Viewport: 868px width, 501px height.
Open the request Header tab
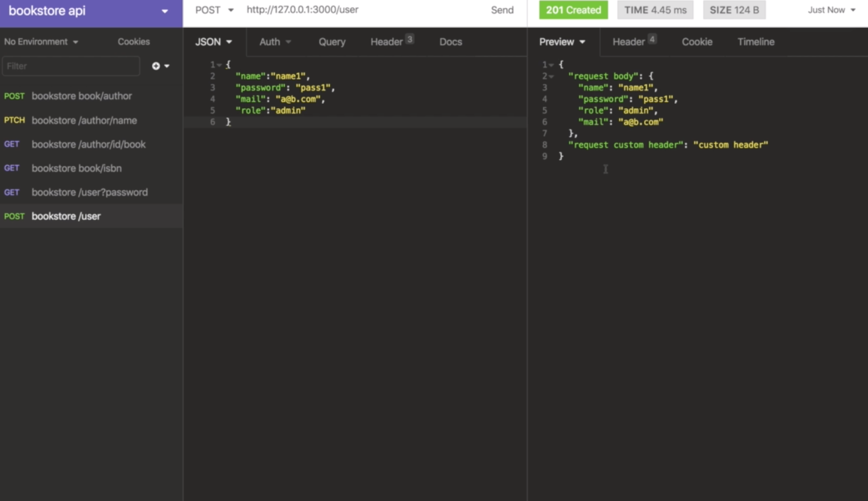(387, 41)
